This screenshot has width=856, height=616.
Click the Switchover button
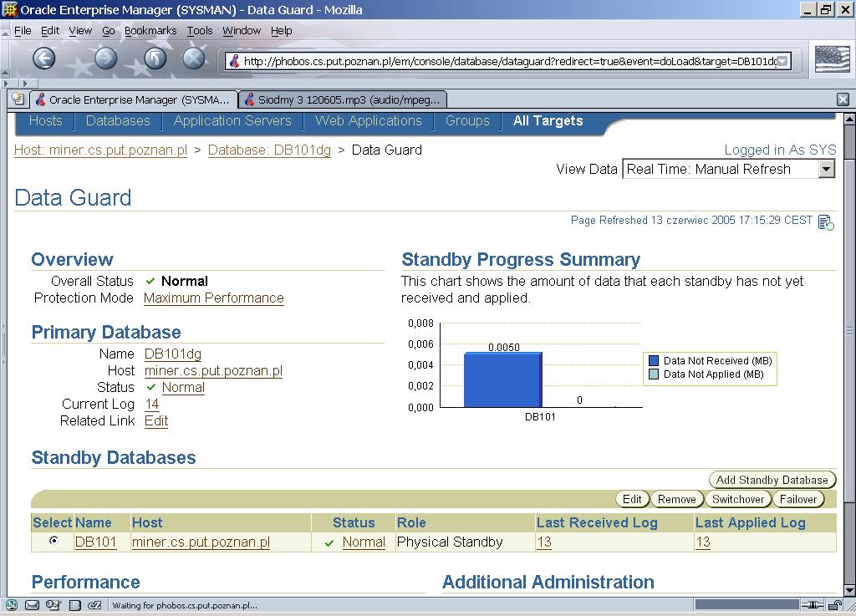point(738,499)
